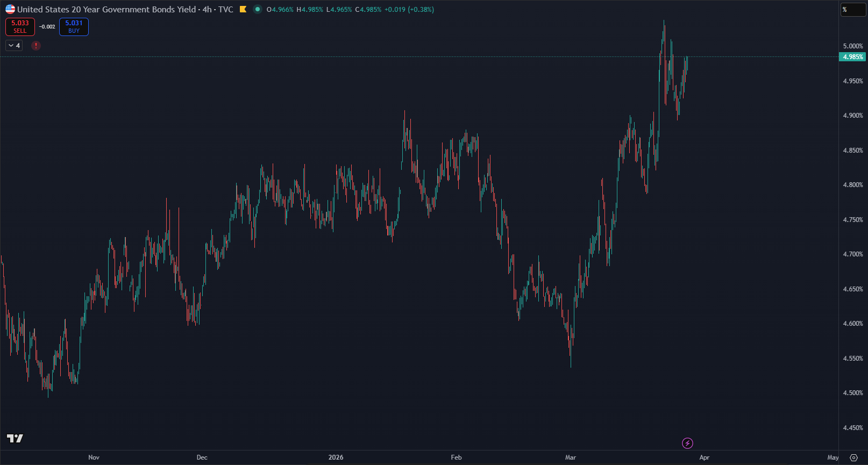Collapse the indicators legend showing 4

point(14,46)
